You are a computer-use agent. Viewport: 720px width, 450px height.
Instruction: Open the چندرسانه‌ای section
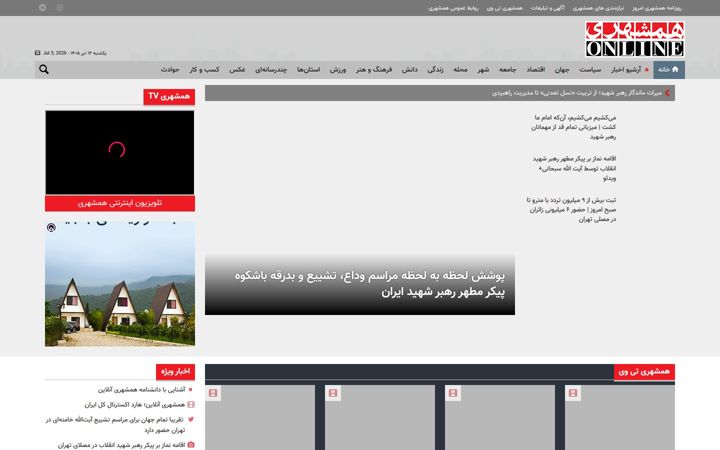[271, 70]
